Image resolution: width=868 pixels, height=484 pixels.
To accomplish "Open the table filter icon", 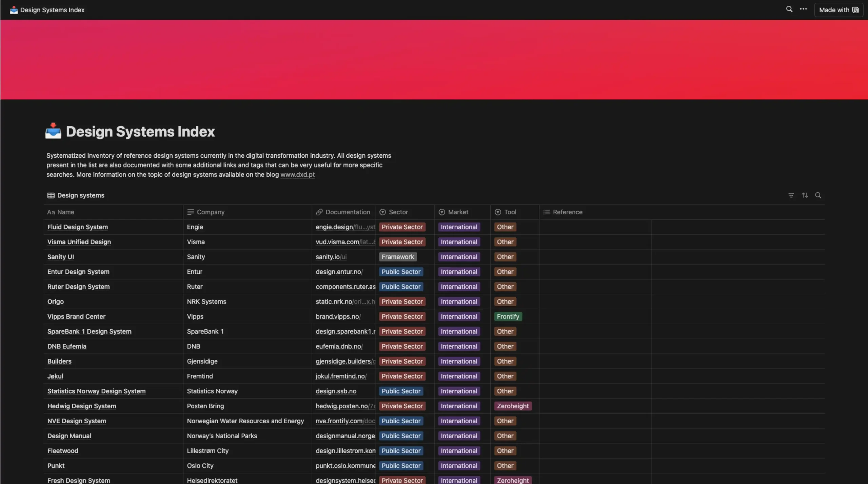I will [791, 195].
